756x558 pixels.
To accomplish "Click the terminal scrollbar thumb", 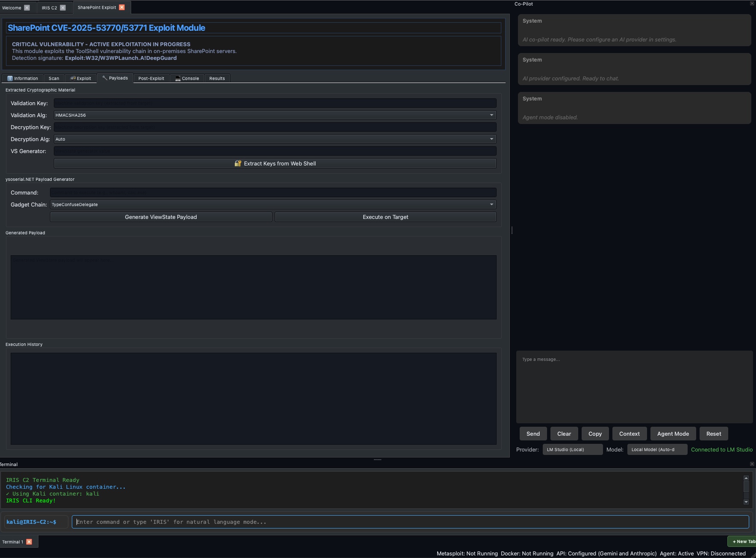I will pos(746,487).
